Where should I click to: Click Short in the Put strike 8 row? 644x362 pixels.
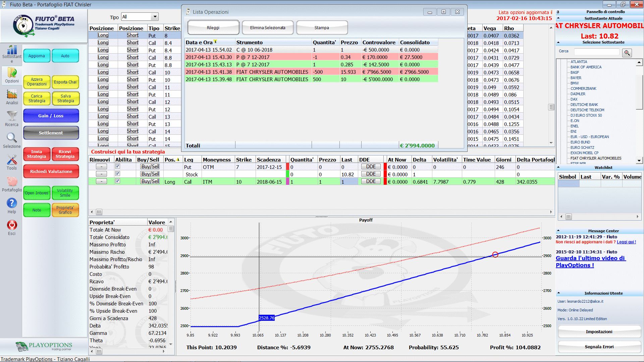click(132, 35)
